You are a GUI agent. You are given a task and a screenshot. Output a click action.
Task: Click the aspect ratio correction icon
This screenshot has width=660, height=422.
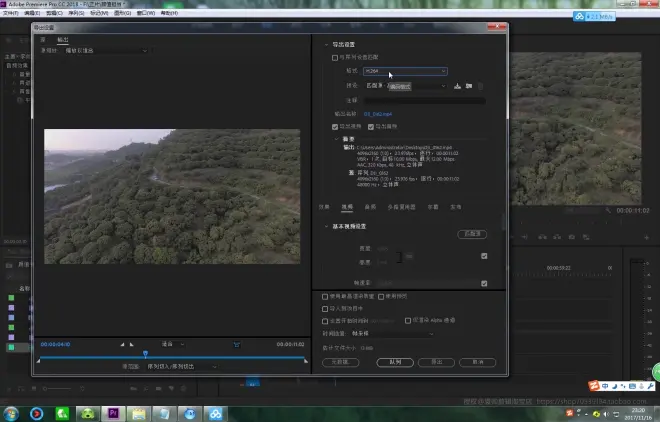(x=237, y=345)
